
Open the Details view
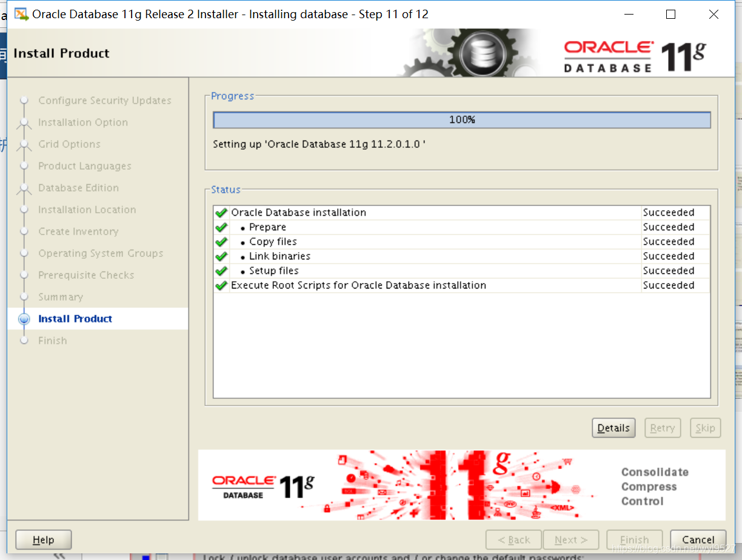coord(613,428)
